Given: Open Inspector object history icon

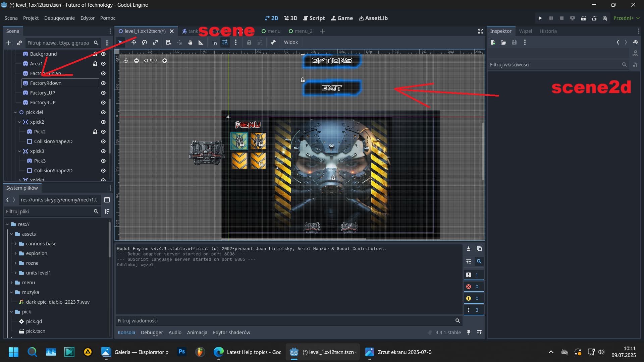Looking at the screenshot, I should pyautogui.click(x=635, y=42).
